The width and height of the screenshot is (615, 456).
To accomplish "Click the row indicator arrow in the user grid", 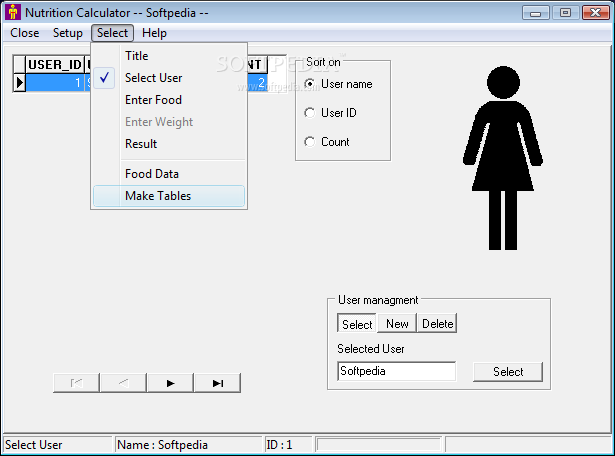I will [x=19, y=83].
